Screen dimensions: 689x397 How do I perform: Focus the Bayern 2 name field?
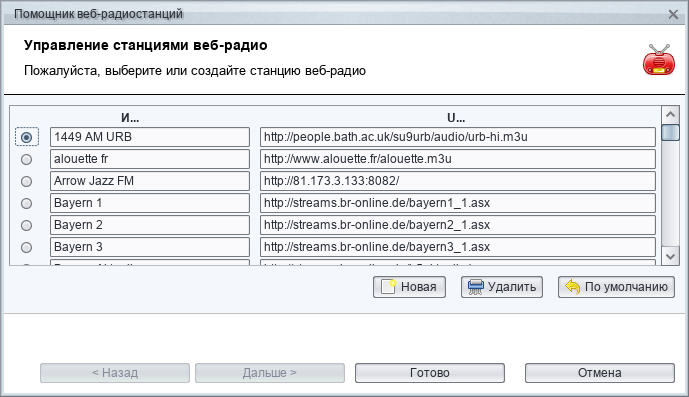pos(150,225)
